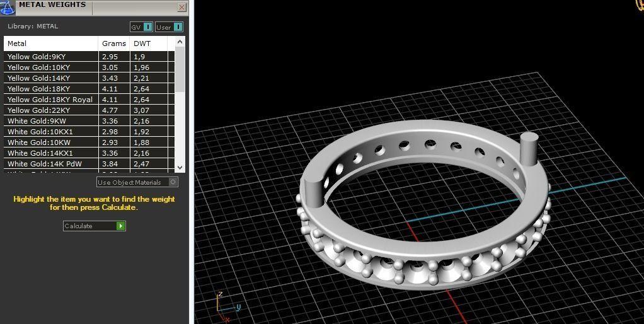644x324 pixels.
Task: Select the Yellow Gold:18KY row
Action: (89, 89)
